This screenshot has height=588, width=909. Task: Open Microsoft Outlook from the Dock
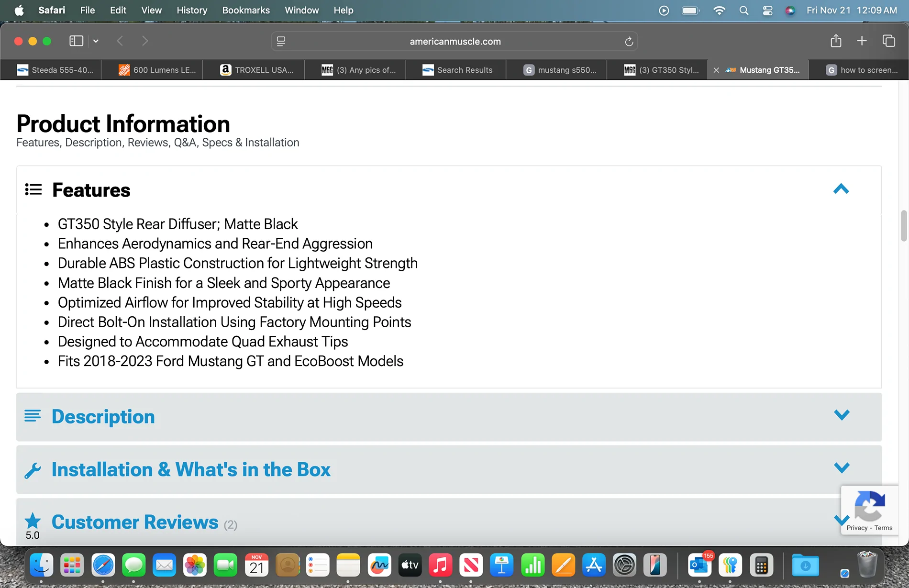click(x=699, y=566)
